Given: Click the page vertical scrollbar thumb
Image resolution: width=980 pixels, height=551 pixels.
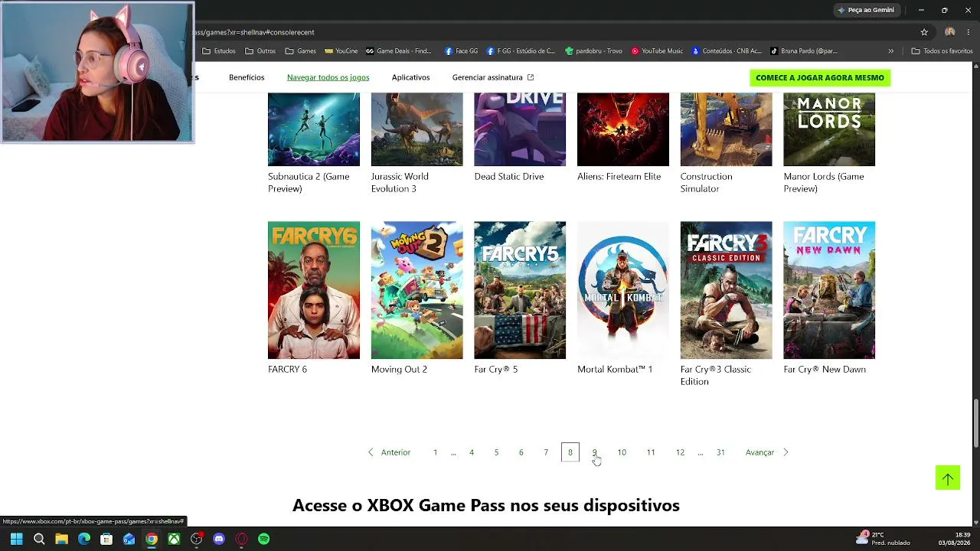Looking at the screenshot, I should pos(975,423).
